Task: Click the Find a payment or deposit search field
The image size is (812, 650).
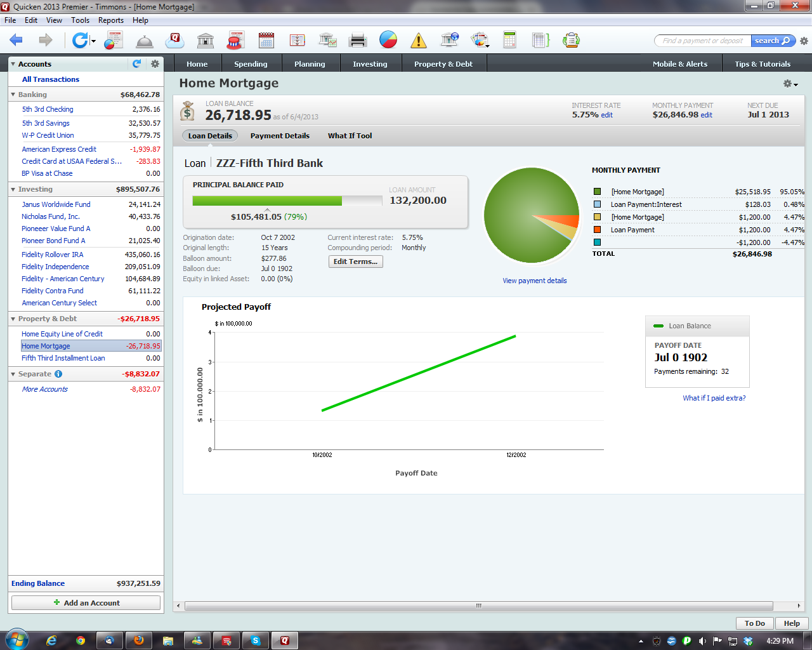Action: (x=703, y=41)
